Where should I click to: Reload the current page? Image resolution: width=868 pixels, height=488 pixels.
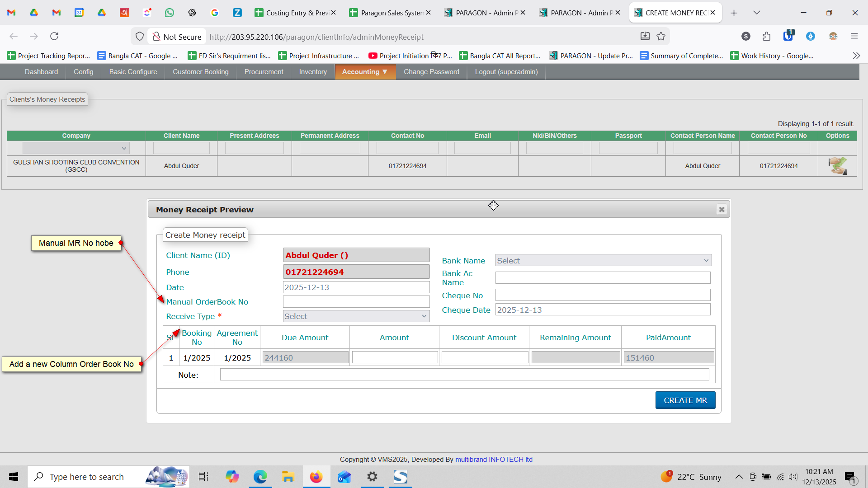pyautogui.click(x=54, y=36)
